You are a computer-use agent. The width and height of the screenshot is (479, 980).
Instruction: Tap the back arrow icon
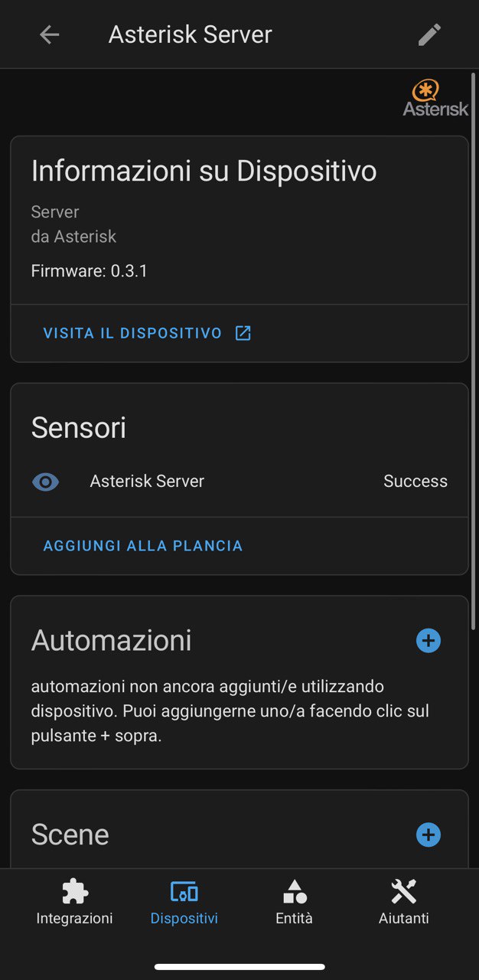pos(50,34)
